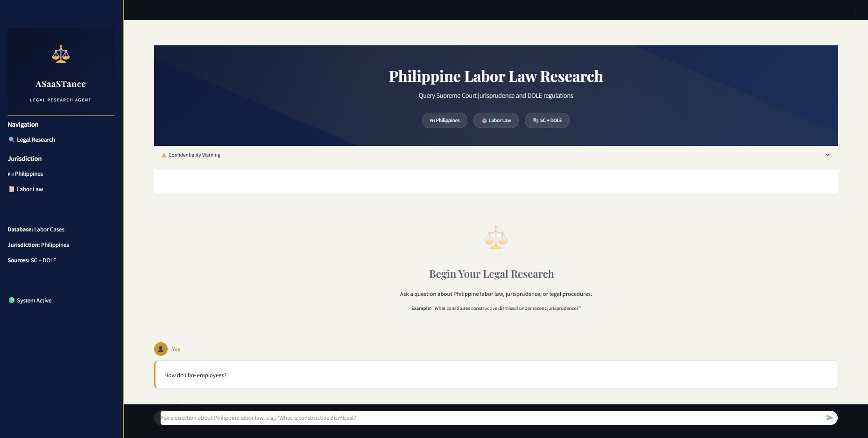Image resolution: width=868 pixels, height=438 pixels.
Task: Click the magnifier icon beside Legal Research
Action: [12, 139]
